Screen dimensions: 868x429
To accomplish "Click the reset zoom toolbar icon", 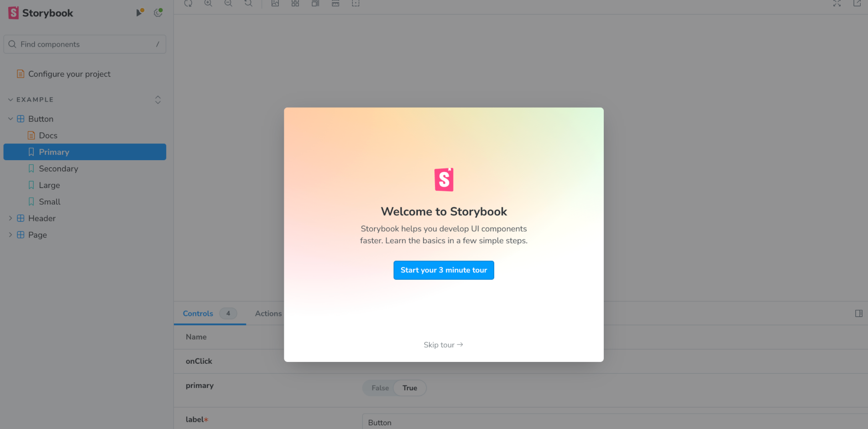I will click(x=248, y=3).
